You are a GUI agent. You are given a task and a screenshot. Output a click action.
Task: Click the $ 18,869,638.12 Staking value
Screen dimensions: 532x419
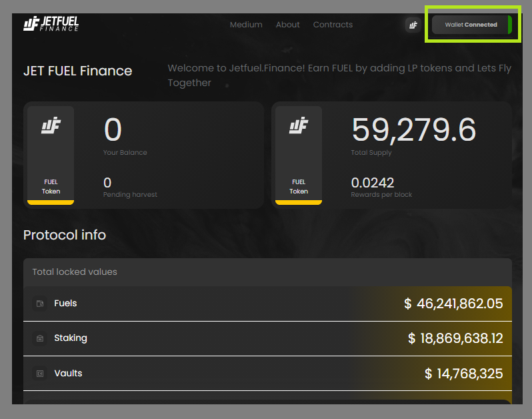pos(455,338)
